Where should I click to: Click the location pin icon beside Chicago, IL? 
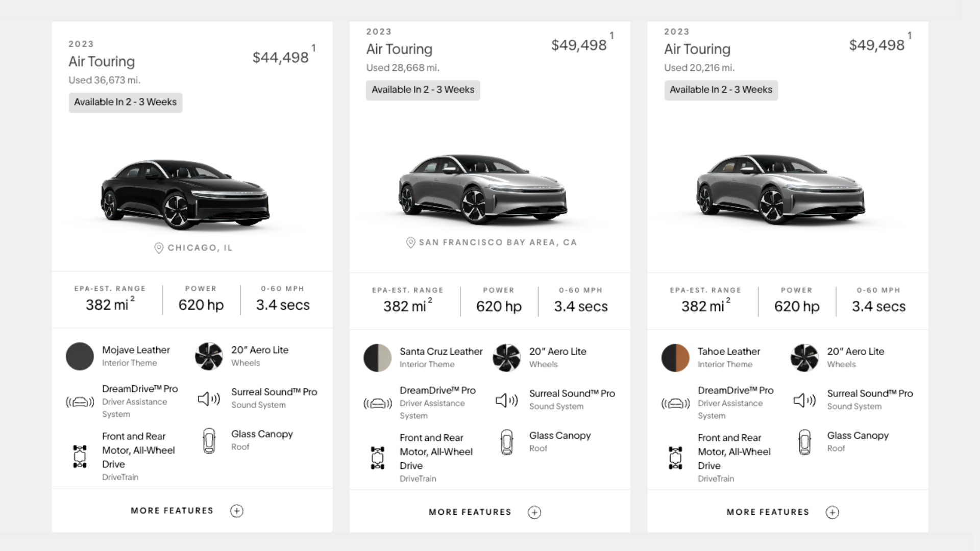point(159,248)
